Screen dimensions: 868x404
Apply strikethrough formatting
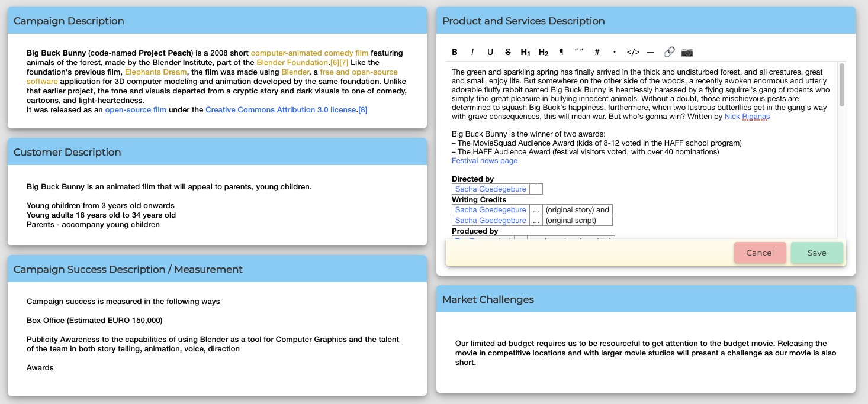(508, 52)
